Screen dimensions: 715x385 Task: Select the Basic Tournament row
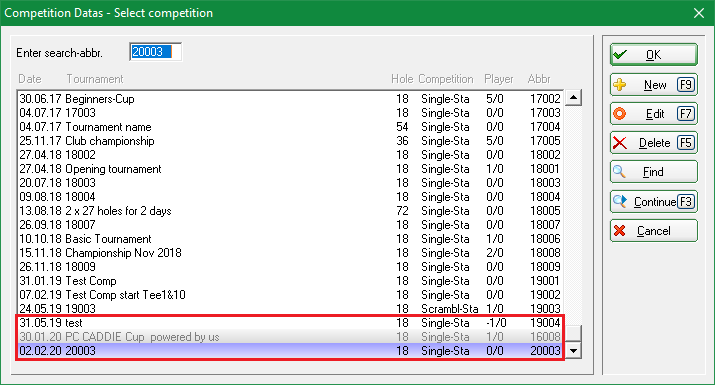(x=290, y=239)
